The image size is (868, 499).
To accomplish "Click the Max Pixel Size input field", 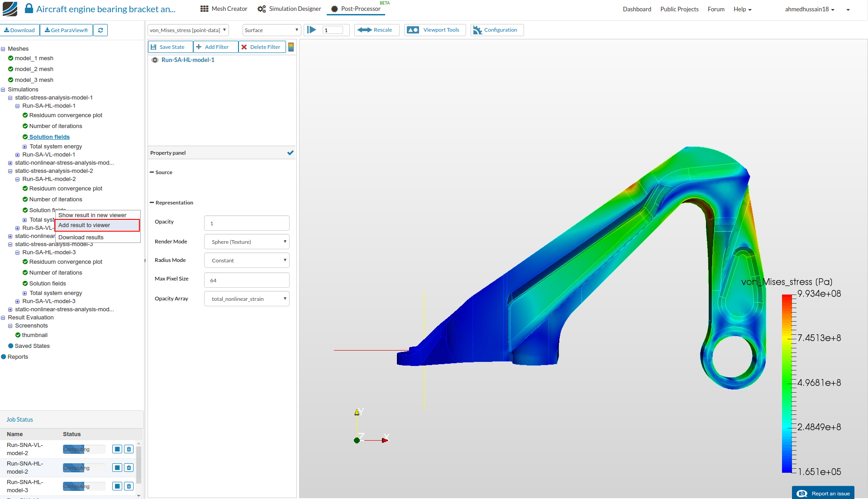I will (x=247, y=280).
